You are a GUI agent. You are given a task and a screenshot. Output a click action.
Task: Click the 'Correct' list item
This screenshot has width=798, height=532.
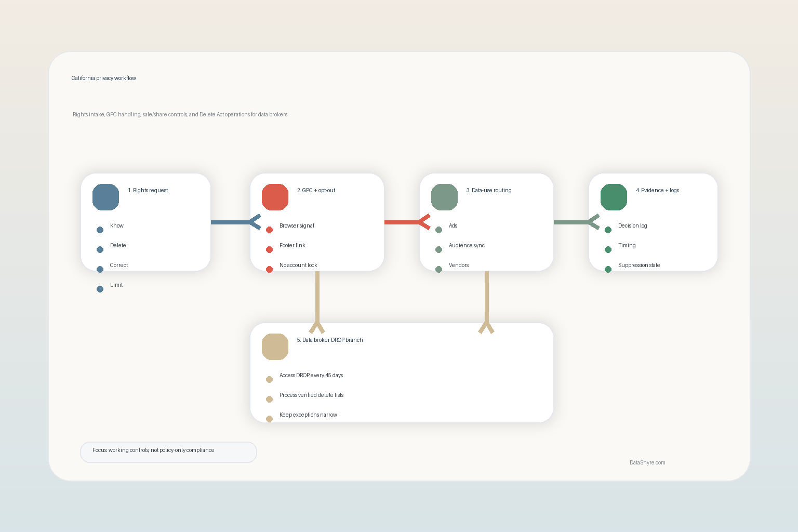pyautogui.click(x=119, y=265)
